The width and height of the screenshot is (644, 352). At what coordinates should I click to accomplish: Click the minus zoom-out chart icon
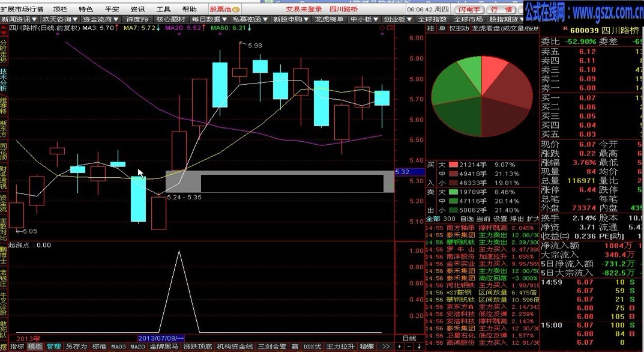pyautogui.click(x=409, y=347)
